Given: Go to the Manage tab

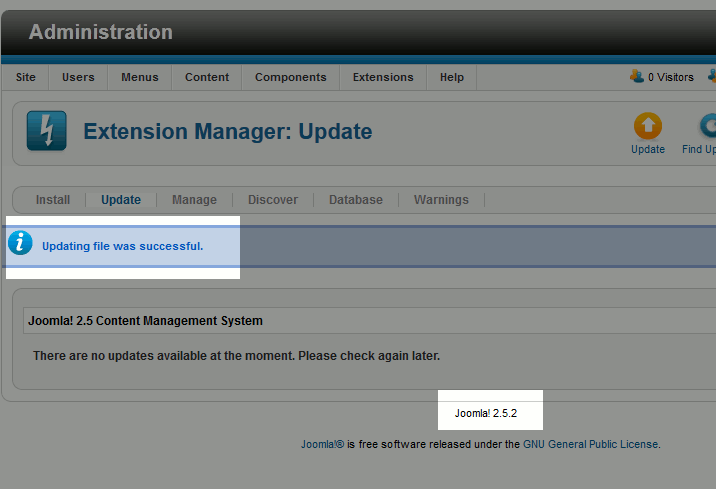Looking at the screenshot, I should click(195, 200).
